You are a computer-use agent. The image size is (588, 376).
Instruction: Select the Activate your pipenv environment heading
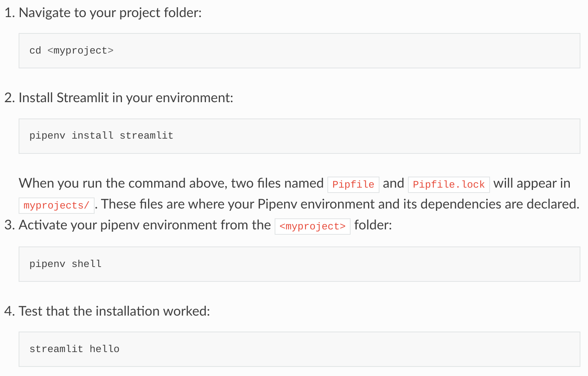[144, 225]
